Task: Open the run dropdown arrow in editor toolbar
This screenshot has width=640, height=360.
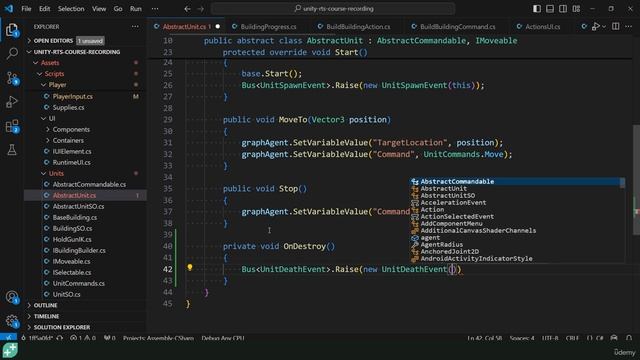Action: tap(604, 27)
